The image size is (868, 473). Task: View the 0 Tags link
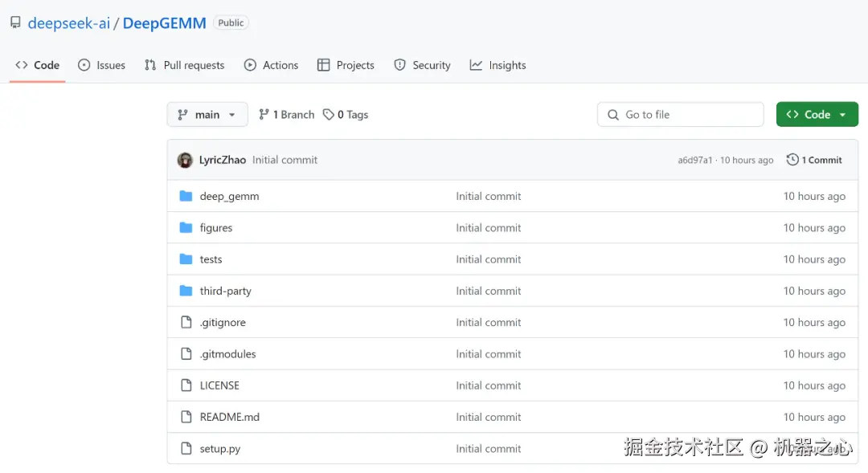click(x=346, y=115)
